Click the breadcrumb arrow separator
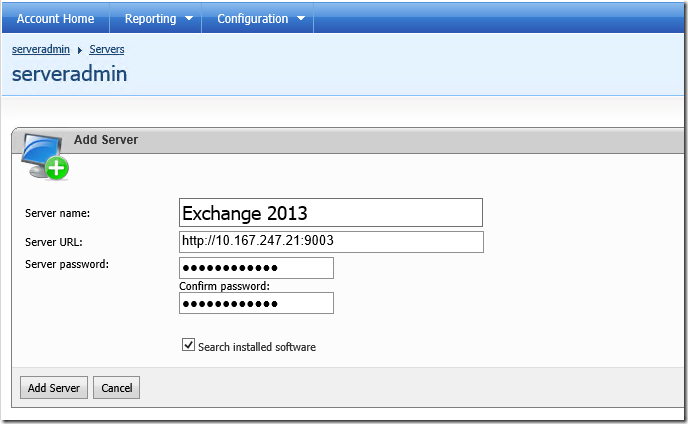The height and width of the screenshot is (424, 688). click(79, 50)
